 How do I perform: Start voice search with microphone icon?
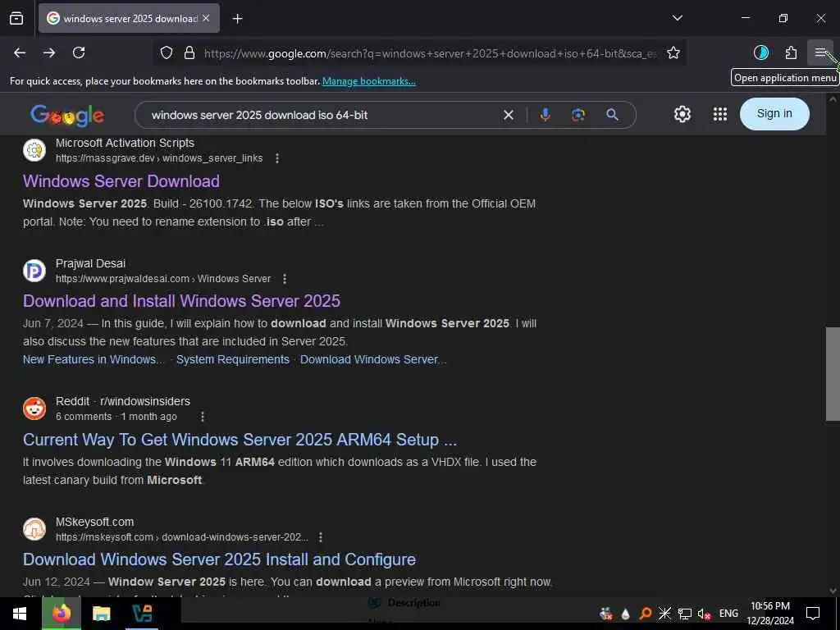tap(545, 115)
